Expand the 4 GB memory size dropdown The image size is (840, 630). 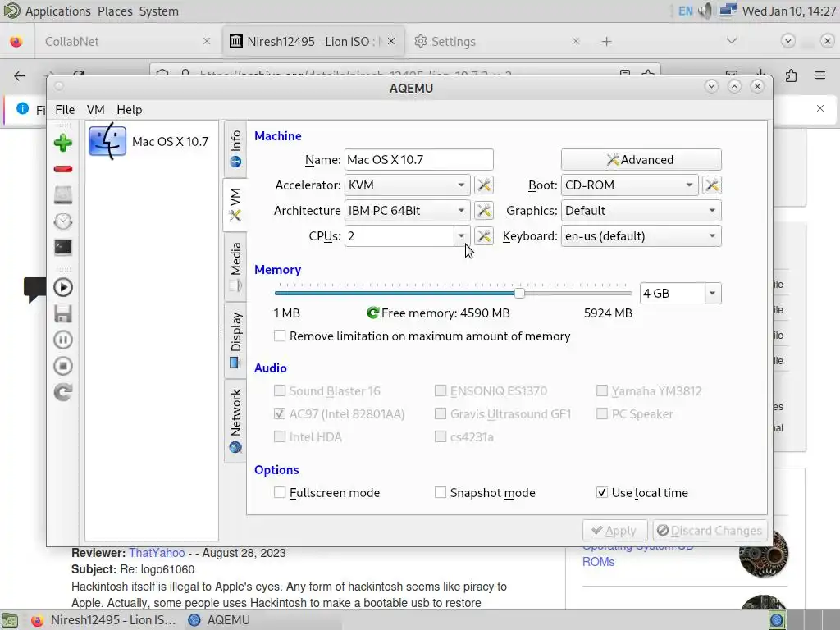click(x=713, y=294)
